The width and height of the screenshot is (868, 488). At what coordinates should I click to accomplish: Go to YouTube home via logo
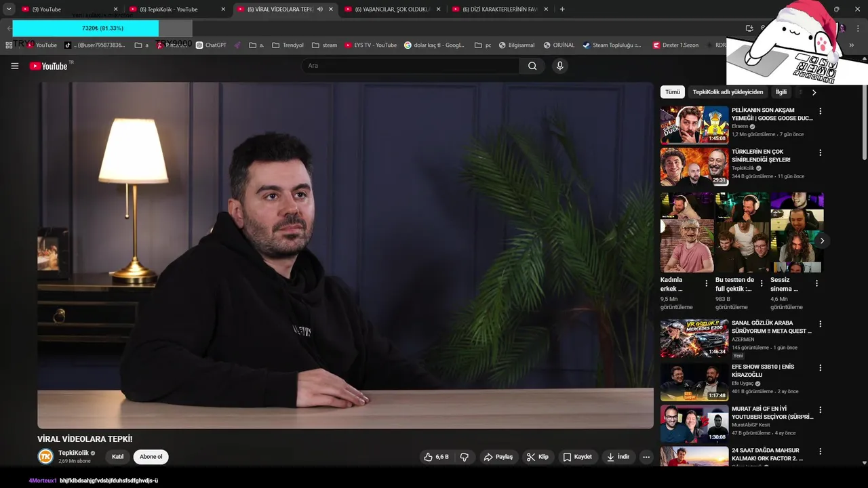click(48, 66)
